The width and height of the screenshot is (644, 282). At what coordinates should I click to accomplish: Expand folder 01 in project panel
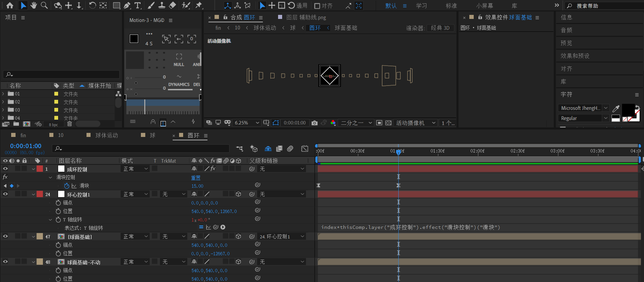[x=3, y=94]
